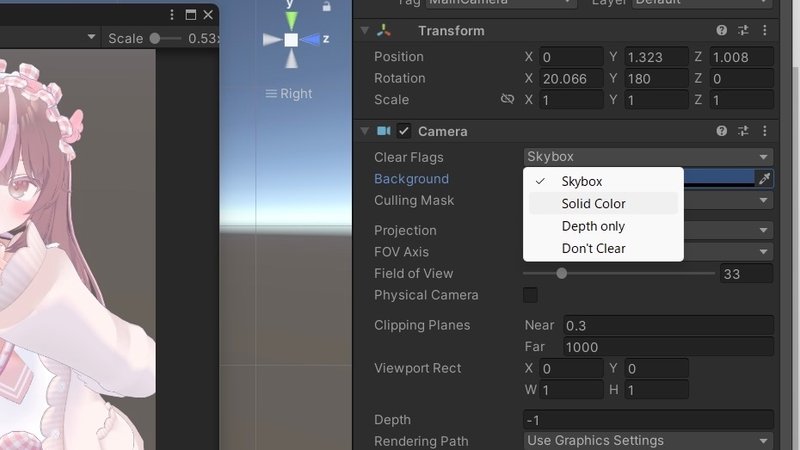Edit Clipping Planes Near field 0.3
The image size is (800, 450).
click(x=668, y=326)
